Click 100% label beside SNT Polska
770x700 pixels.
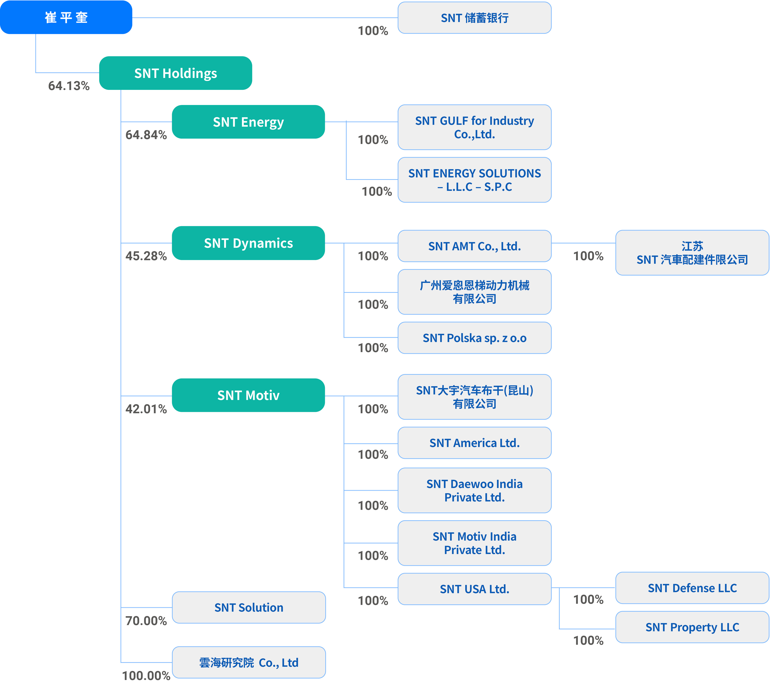coord(373,348)
